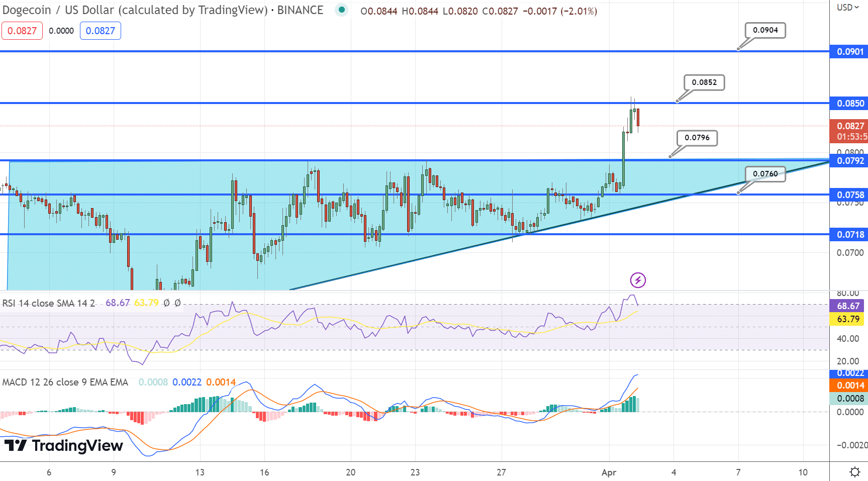Viewport: 868px width, 481px height.
Task: Click the 20 date label on time axis
Action: coord(350,472)
